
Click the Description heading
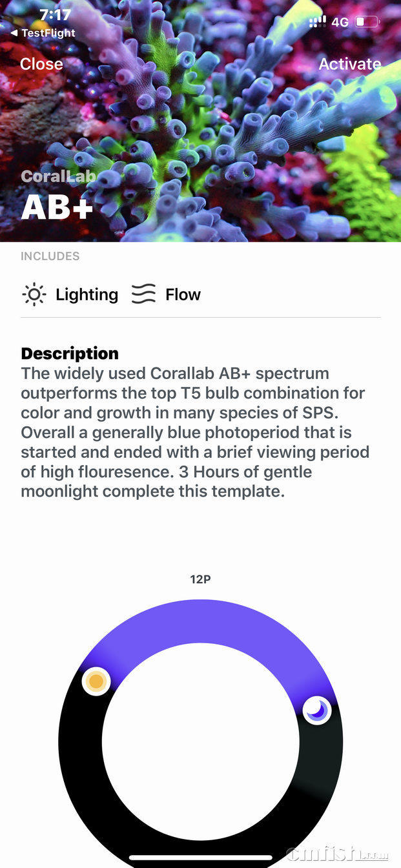[70, 353]
